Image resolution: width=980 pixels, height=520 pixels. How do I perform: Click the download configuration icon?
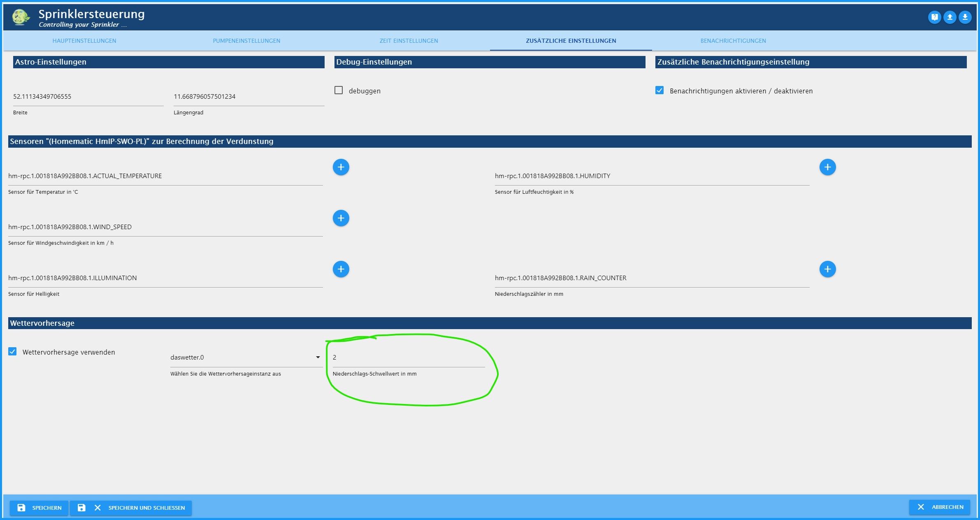[x=965, y=17]
